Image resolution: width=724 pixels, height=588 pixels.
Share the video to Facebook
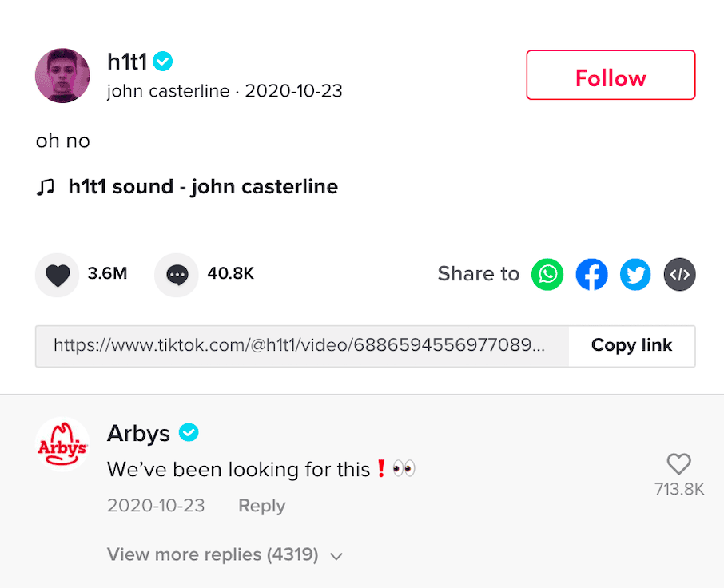coord(591,275)
